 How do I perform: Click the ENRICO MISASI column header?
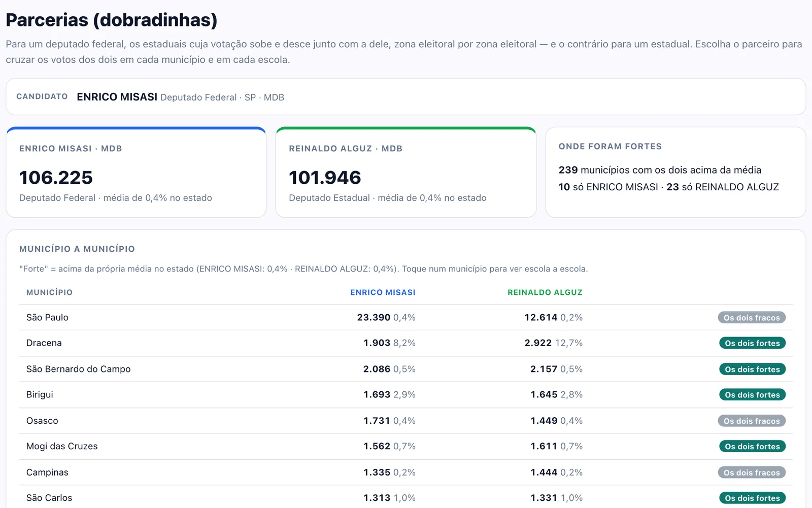click(x=383, y=292)
